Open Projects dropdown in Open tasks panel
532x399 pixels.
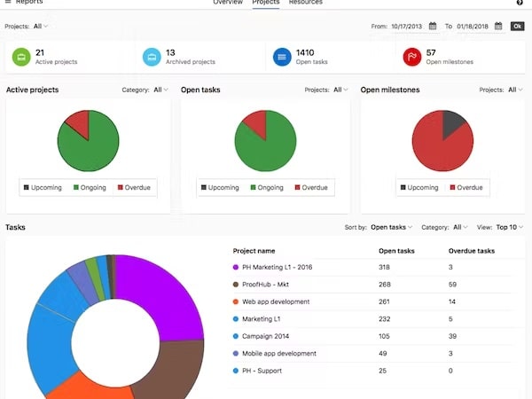[x=340, y=90]
